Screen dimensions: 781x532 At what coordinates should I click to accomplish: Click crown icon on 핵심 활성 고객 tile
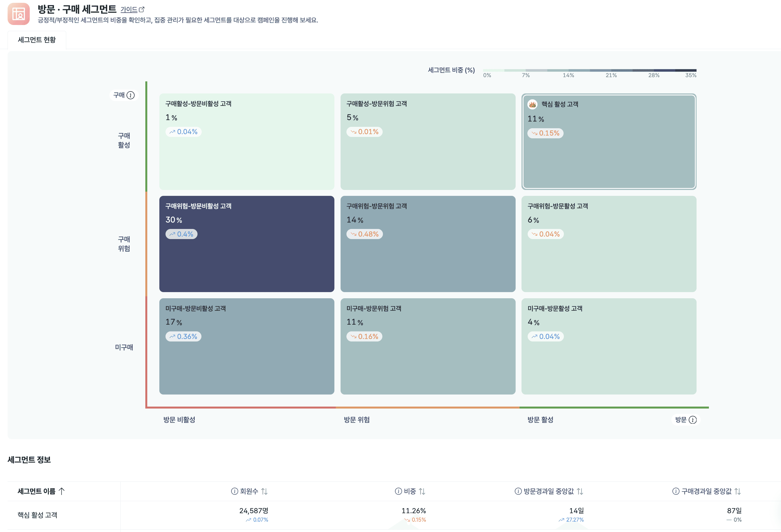[532, 104]
